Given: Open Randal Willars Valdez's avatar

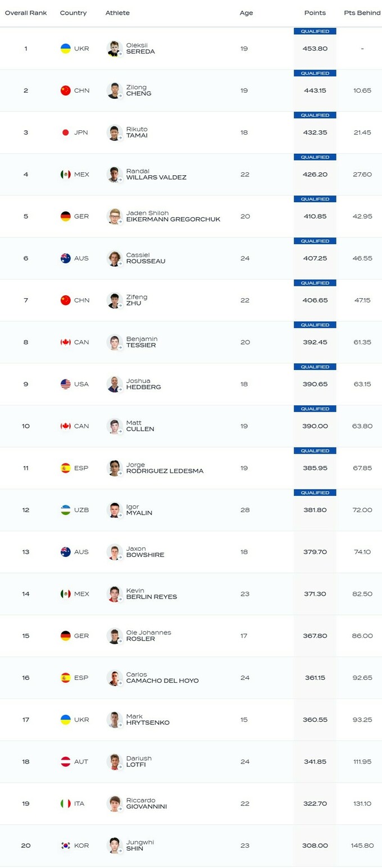Looking at the screenshot, I should (115, 175).
